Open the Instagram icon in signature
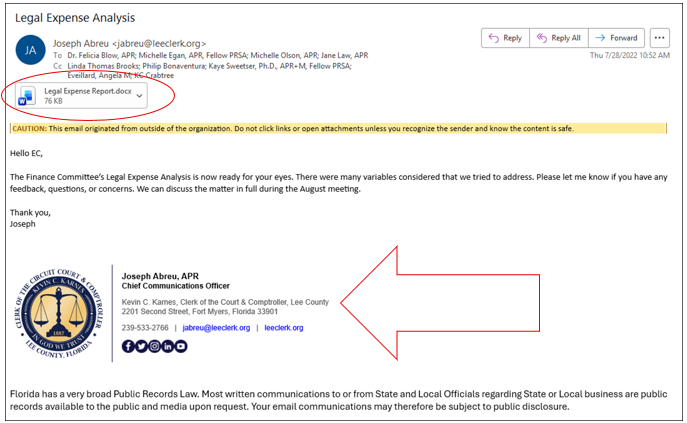The height and width of the screenshot is (423, 687). click(154, 346)
